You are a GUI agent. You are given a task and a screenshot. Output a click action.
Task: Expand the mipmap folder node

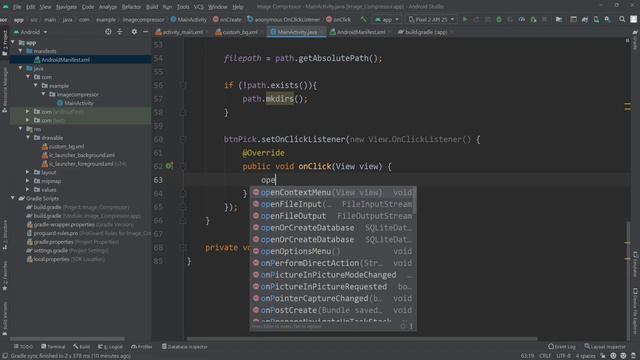pos(28,181)
